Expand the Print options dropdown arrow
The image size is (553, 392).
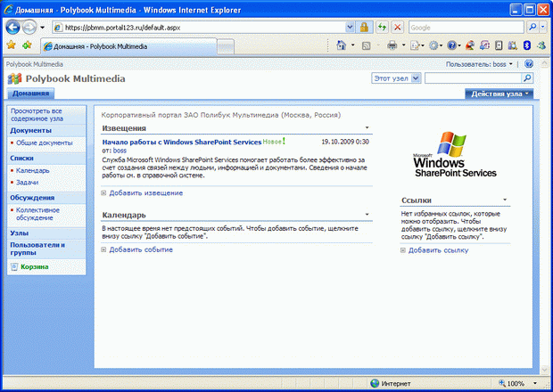pos(403,45)
